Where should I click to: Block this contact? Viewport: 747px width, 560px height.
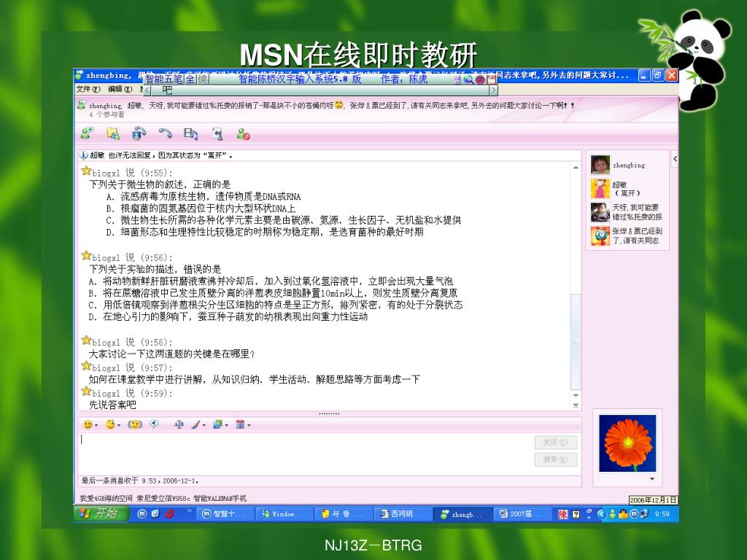click(x=243, y=134)
